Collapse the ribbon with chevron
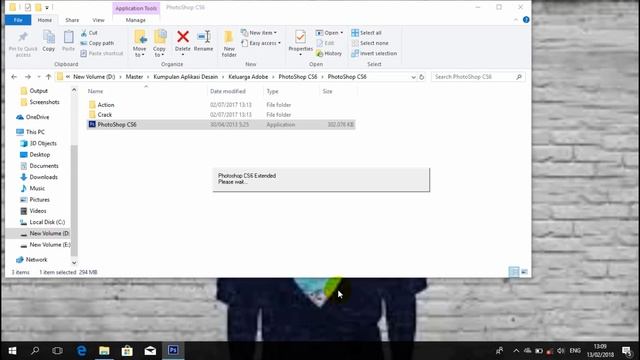 tap(516, 20)
